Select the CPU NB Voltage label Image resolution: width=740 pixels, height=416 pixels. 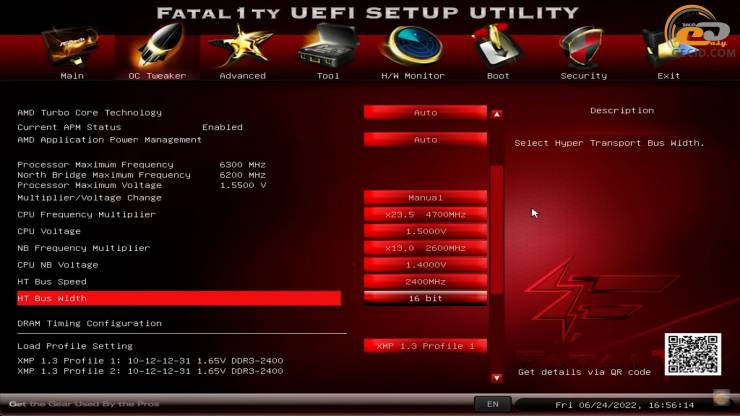(58, 265)
